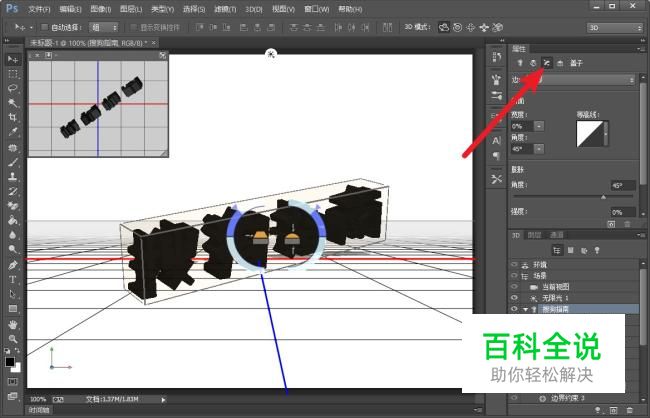The width and height of the screenshot is (650, 418).
Task: Click the roll 3D object mode icon
Action: pyautogui.click(x=457, y=27)
